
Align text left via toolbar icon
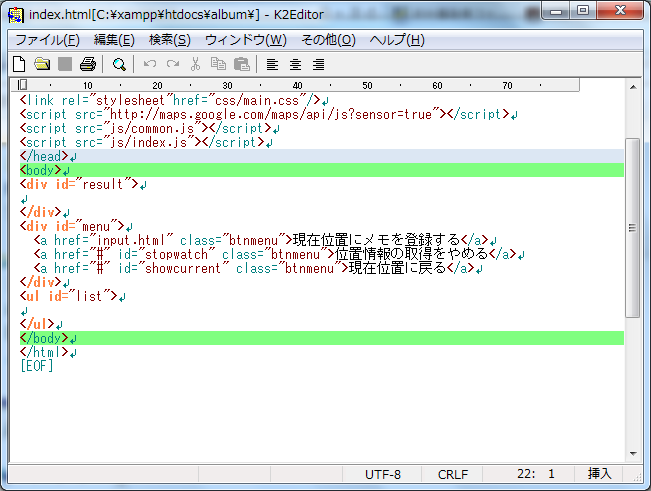point(272,64)
